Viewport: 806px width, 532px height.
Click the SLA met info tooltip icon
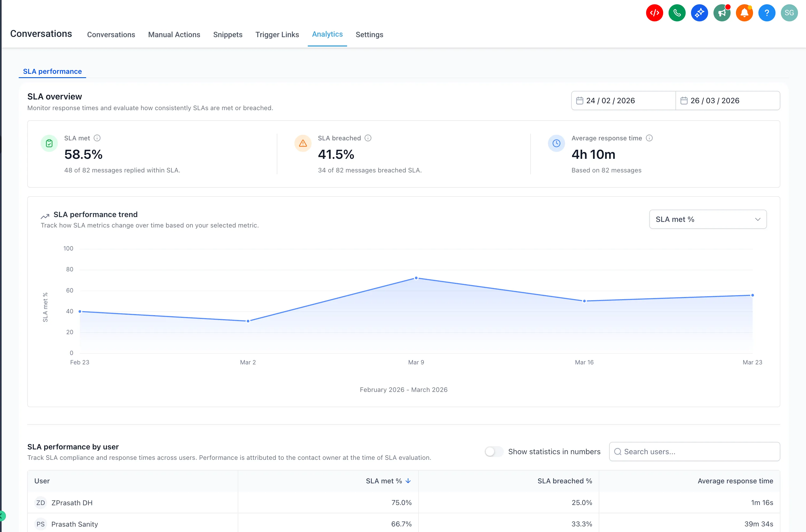(97, 138)
